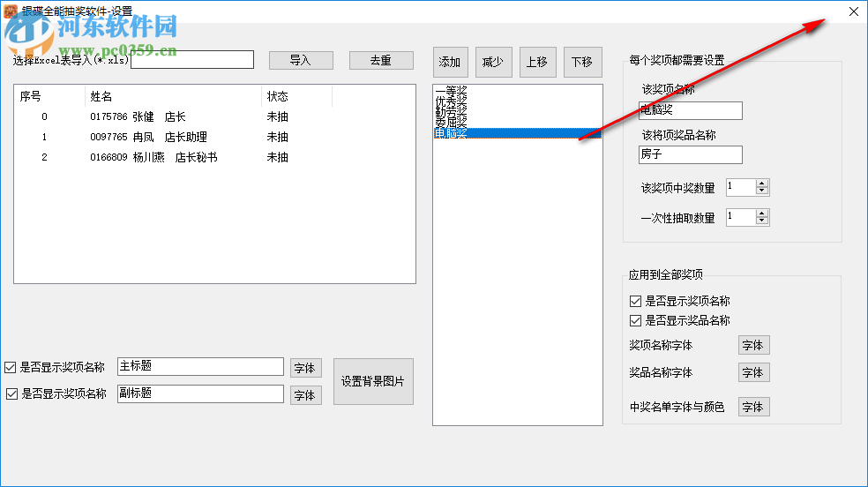The image size is (868, 487).
Task: Select the highlighted 电脑奖 list entry
Action: pos(518,133)
